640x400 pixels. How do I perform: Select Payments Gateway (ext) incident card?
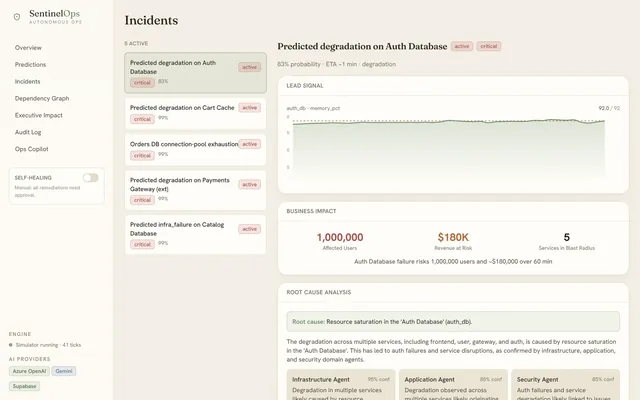(x=196, y=190)
